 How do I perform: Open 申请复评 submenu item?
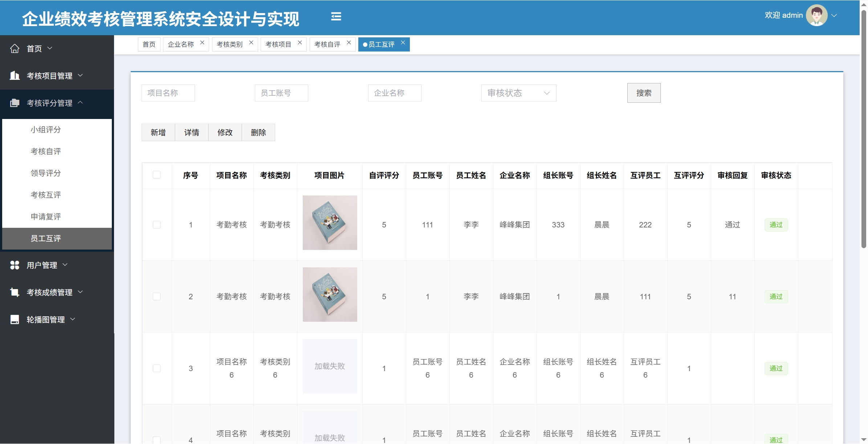coord(57,217)
